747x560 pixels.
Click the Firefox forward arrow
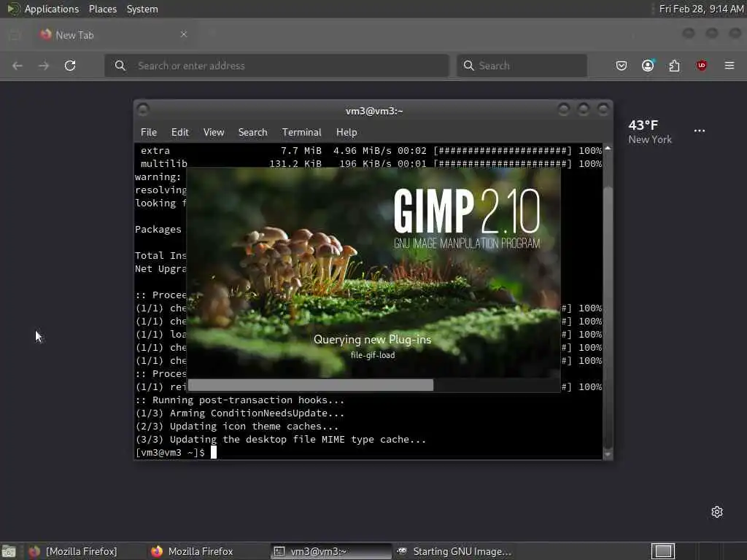tap(44, 66)
